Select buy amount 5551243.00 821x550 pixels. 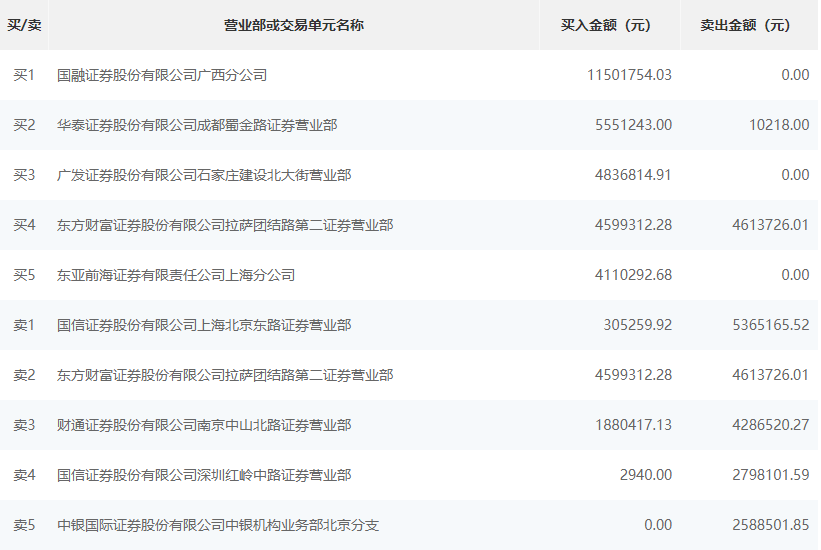(634, 125)
